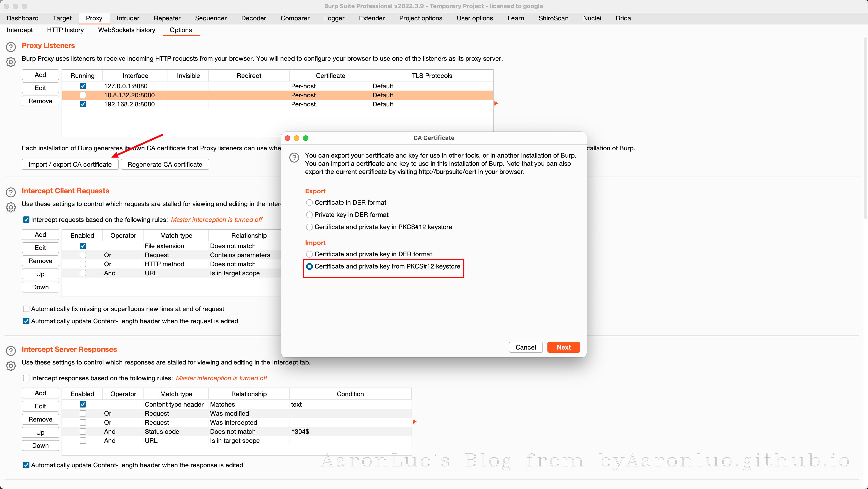Click Regenerate CA certificate button
Image resolution: width=868 pixels, height=489 pixels.
(x=165, y=164)
